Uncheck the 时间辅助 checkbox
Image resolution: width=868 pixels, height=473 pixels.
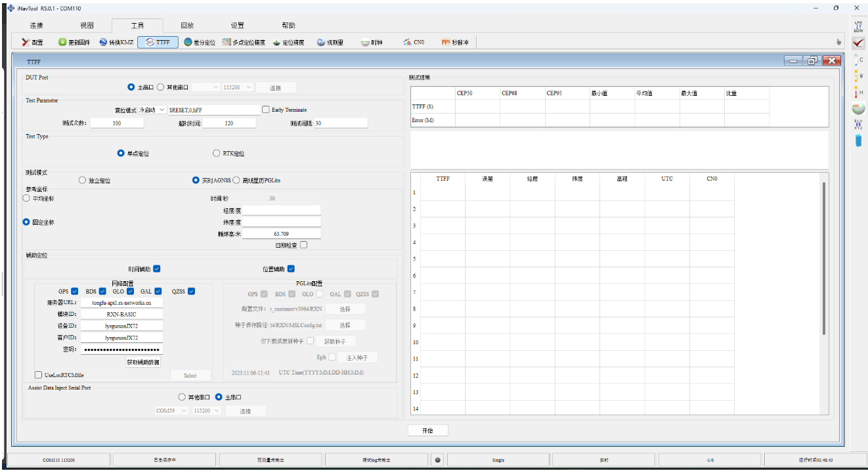pos(157,269)
